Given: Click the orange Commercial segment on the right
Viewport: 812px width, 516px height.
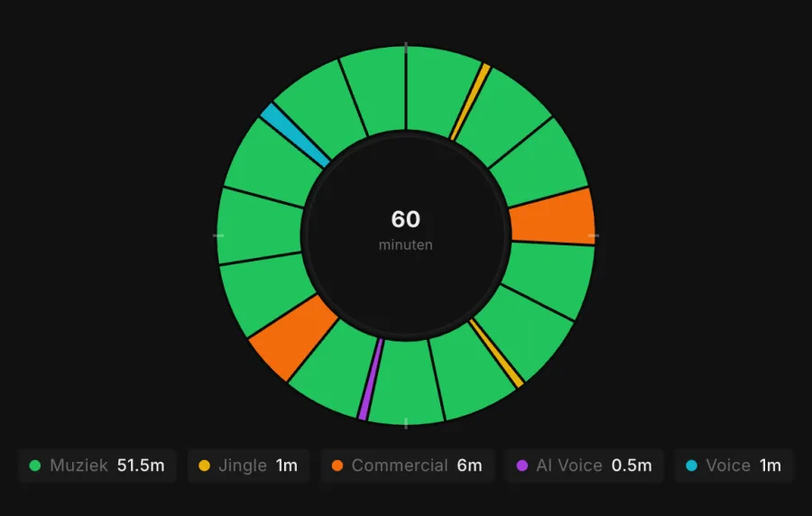Looking at the screenshot, I should 553,217.
